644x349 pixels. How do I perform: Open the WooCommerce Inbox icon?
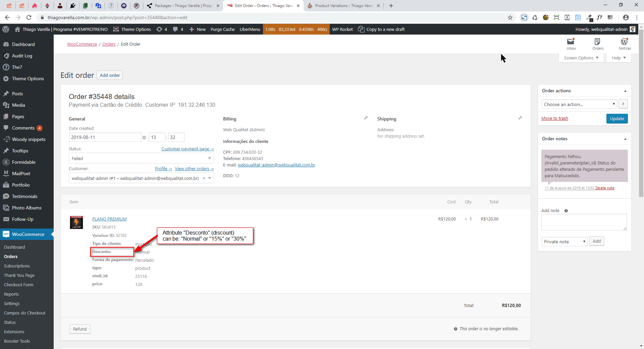(571, 44)
